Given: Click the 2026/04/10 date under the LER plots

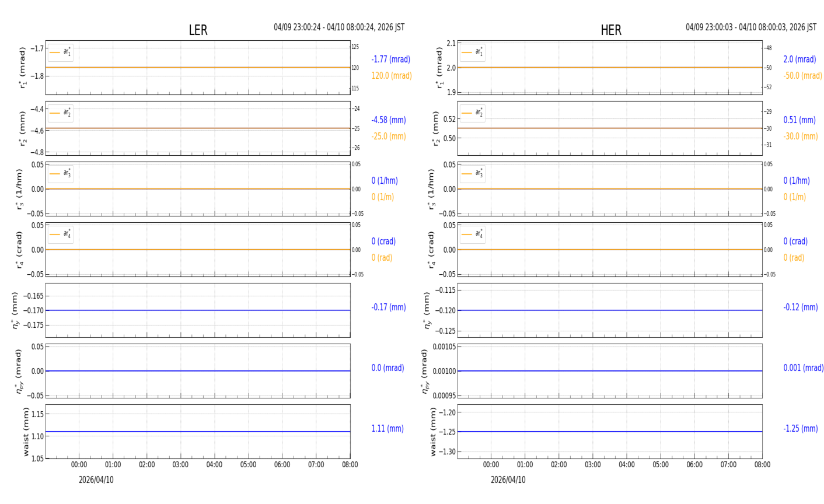Looking at the screenshot, I should click(96, 480).
